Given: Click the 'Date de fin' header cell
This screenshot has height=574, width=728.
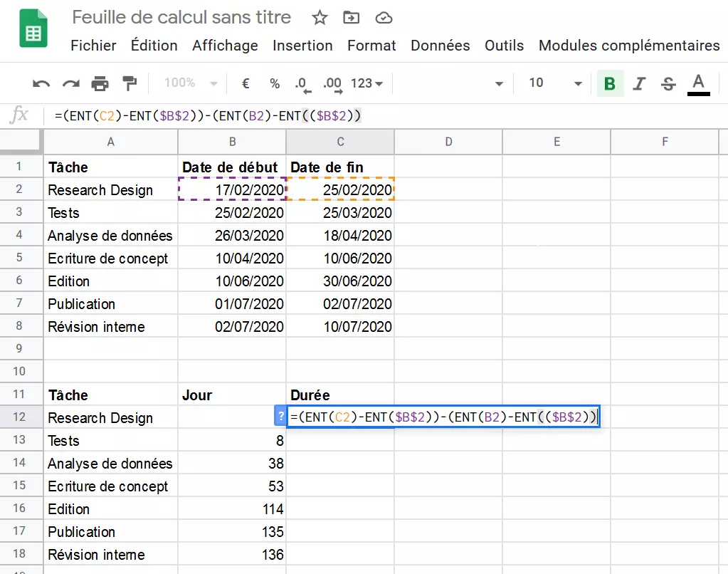Looking at the screenshot, I should 340,167.
